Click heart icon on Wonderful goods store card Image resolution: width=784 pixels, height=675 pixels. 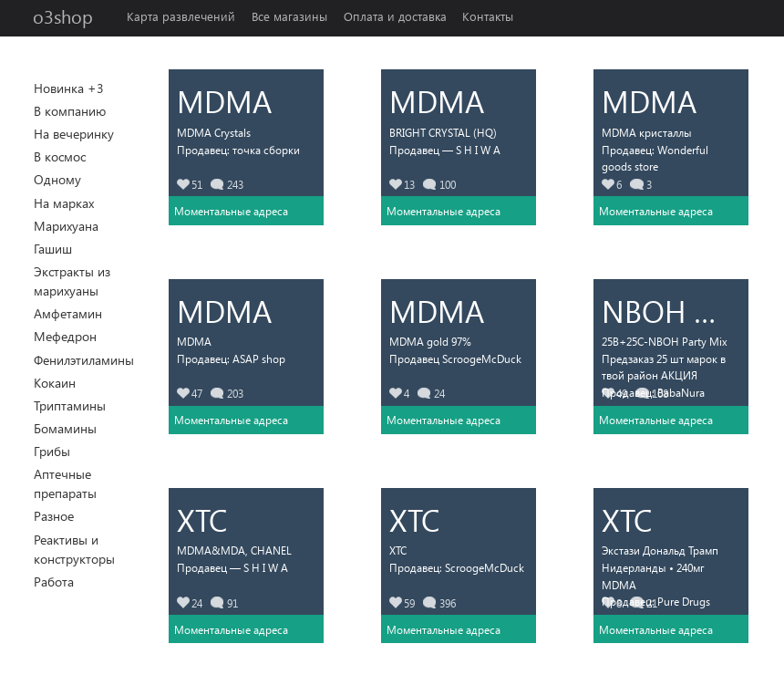pyautogui.click(x=608, y=185)
